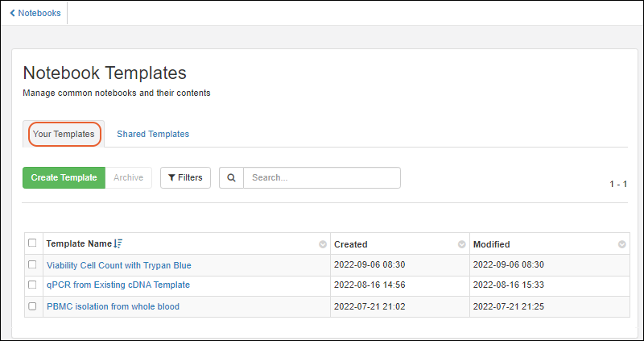The height and width of the screenshot is (341, 644).
Task: Select the Your Templates tab
Action: (64, 134)
